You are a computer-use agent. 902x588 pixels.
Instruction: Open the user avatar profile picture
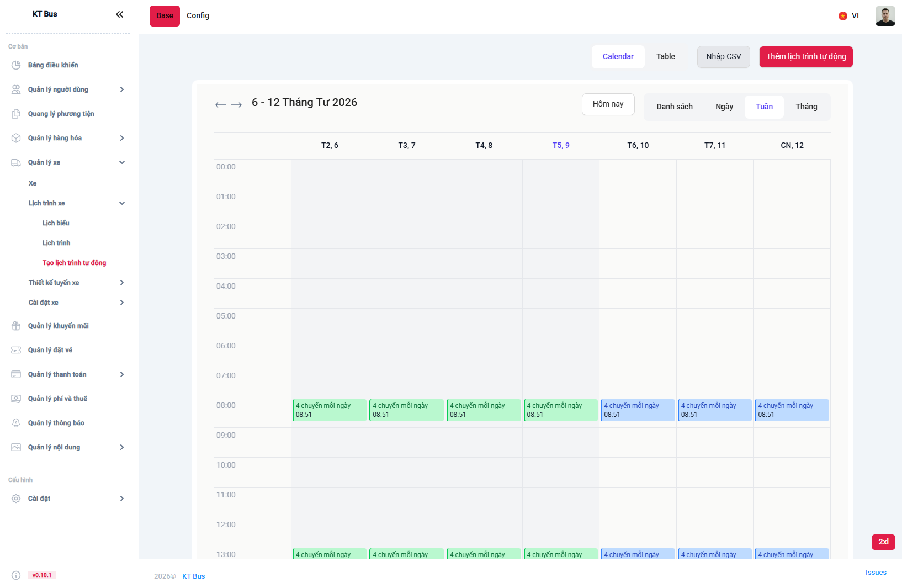[885, 16]
